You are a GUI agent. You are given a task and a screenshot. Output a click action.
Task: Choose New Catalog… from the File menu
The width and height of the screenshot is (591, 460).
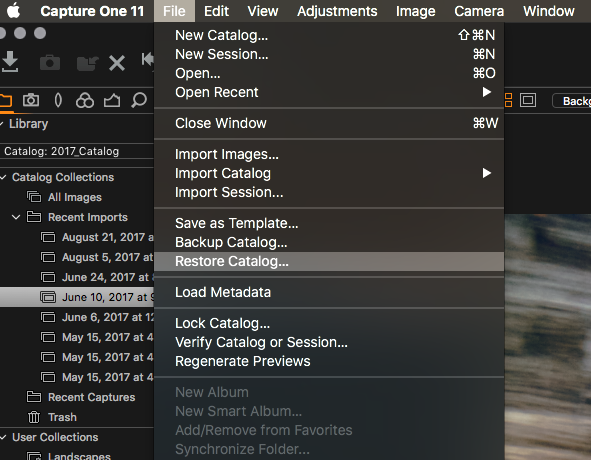[x=329, y=35]
